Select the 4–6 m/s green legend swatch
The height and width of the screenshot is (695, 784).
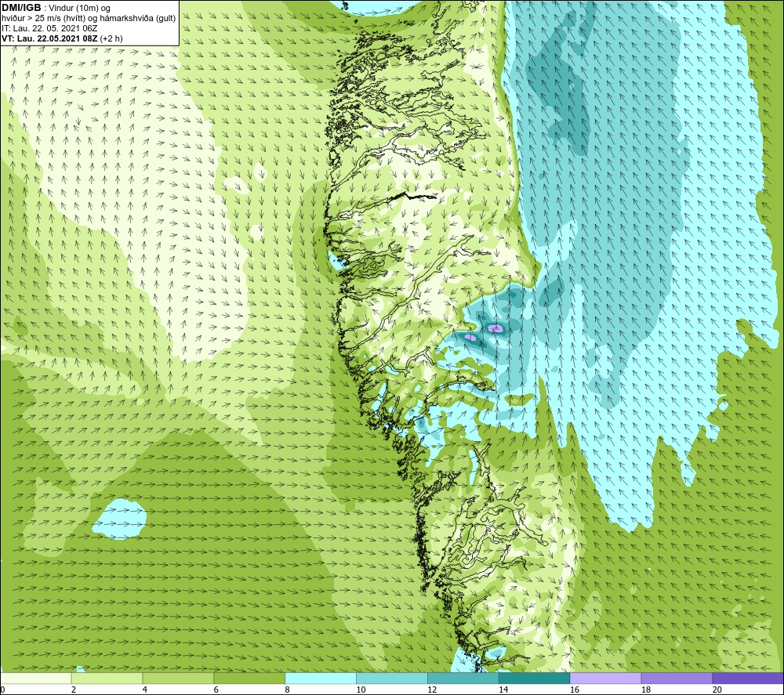tap(178, 678)
